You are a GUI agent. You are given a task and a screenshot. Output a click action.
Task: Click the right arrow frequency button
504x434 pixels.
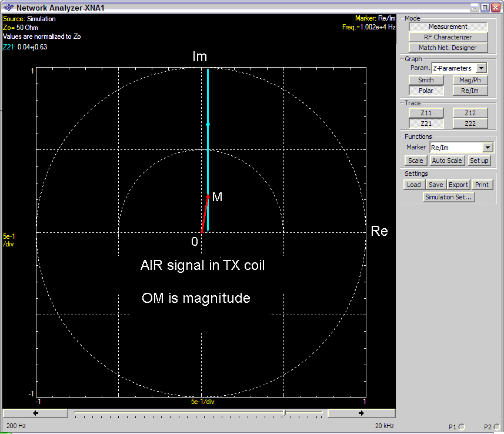tap(360, 413)
